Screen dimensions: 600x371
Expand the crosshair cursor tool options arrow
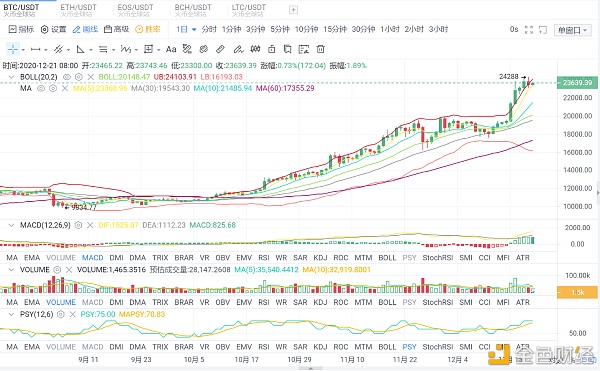coord(23,50)
